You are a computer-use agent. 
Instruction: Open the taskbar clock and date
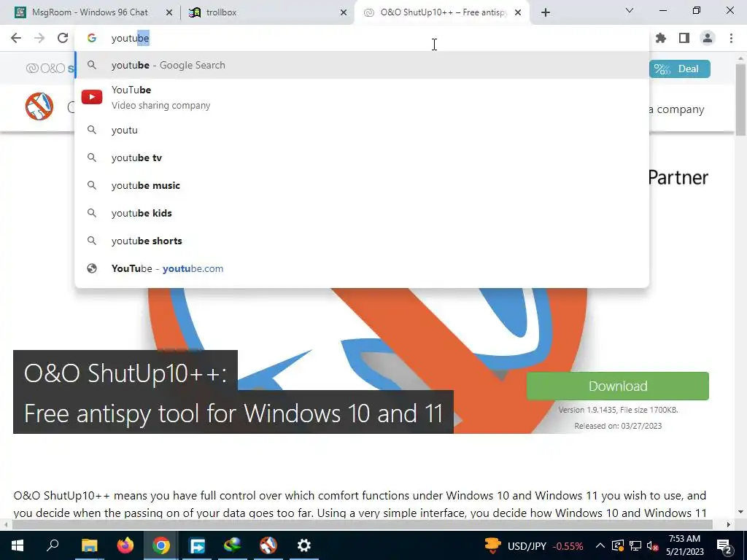pyautogui.click(x=684, y=545)
